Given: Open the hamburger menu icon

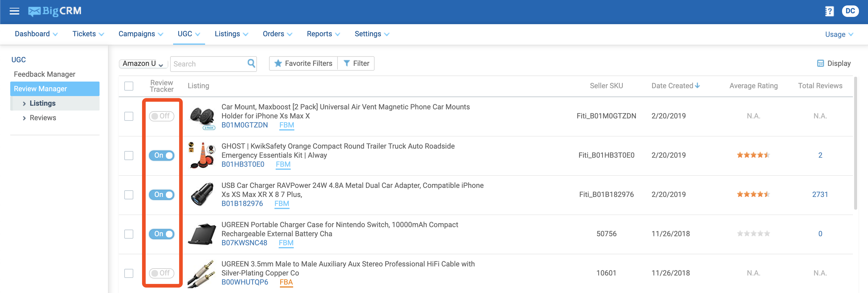Looking at the screenshot, I should click(x=14, y=11).
